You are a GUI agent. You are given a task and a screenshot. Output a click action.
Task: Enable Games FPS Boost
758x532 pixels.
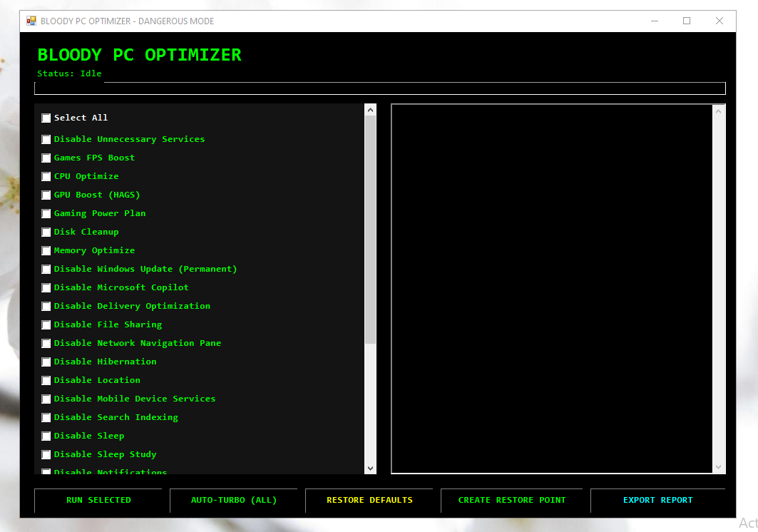point(46,158)
